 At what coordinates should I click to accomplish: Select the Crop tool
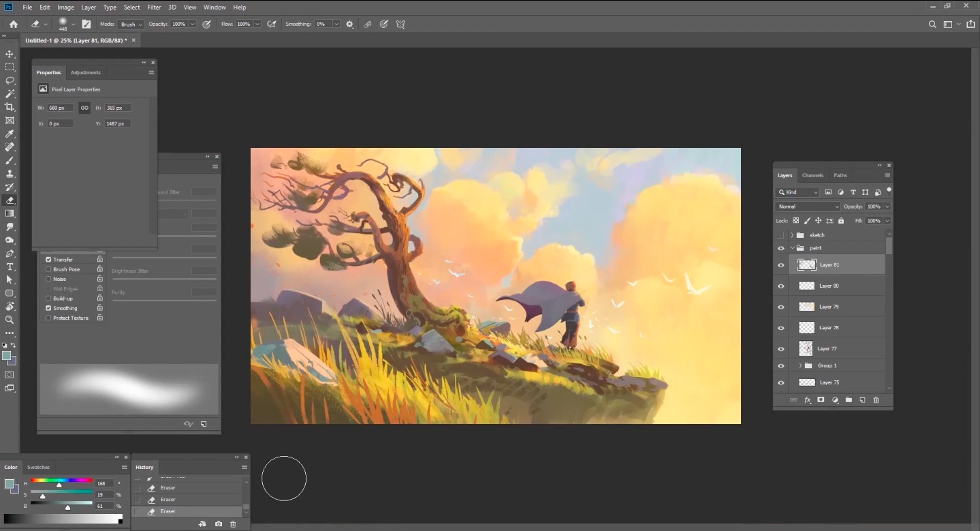click(x=10, y=107)
